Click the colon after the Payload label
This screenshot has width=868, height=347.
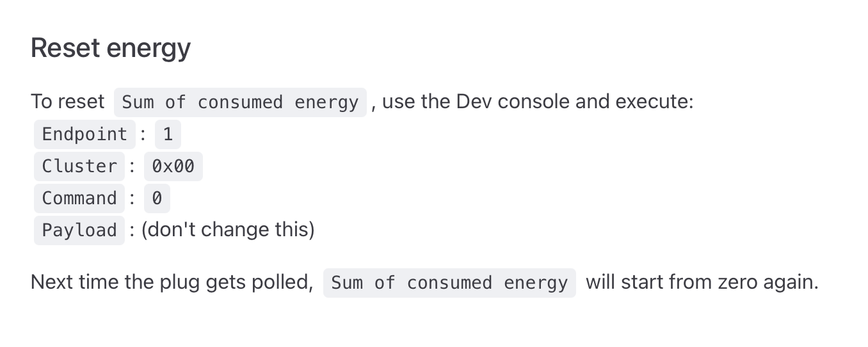coord(132,230)
